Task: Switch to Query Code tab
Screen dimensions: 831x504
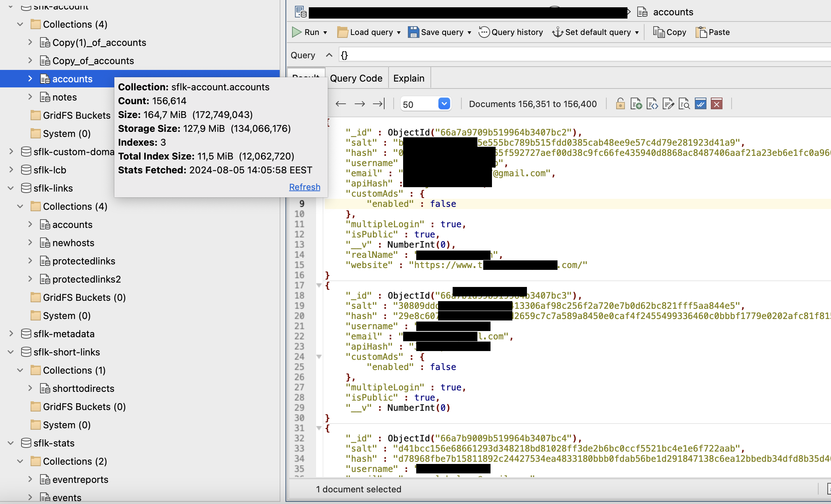Action: [x=357, y=78]
